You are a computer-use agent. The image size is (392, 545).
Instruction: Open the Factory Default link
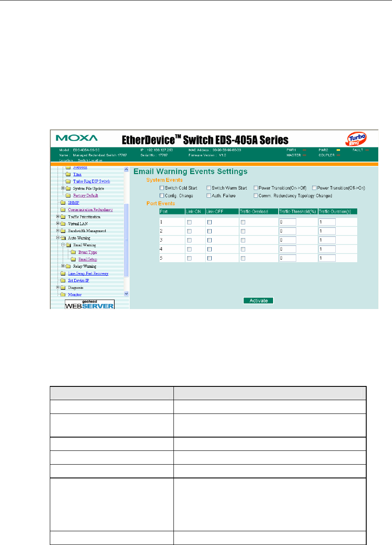(x=85, y=196)
